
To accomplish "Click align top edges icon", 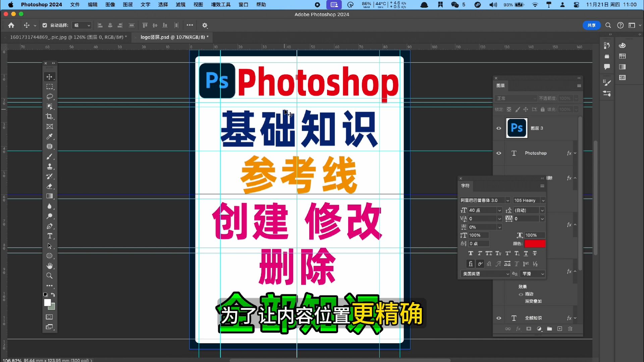I will click(x=145, y=25).
